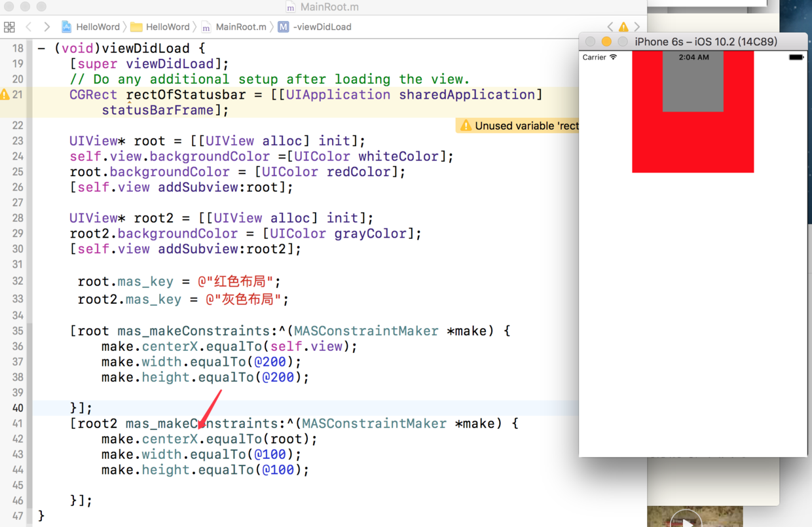Screen dimensions: 812x527
Task: Click simulator status bar time 2:04 AM
Action: click(x=693, y=57)
